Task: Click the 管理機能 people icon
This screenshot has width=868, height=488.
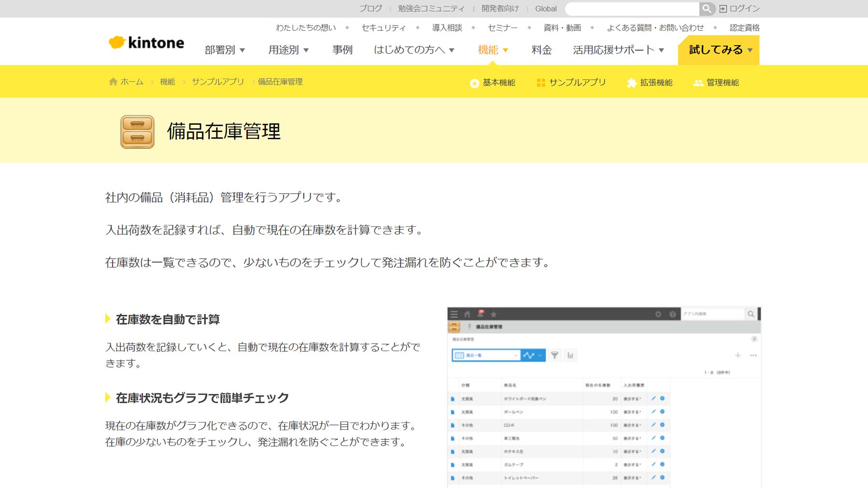Action: coord(698,83)
